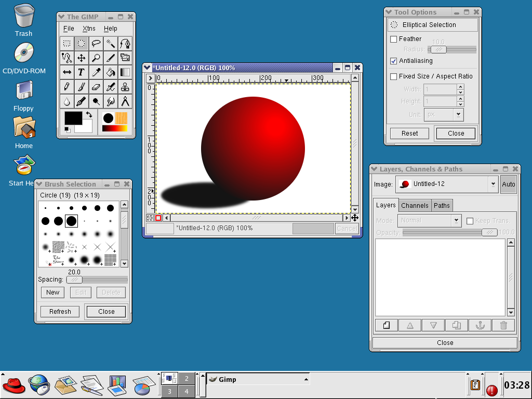This screenshot has width=532, height=399.
Task: Open the Help menu in the toolbox
Action: pos(111,29)
